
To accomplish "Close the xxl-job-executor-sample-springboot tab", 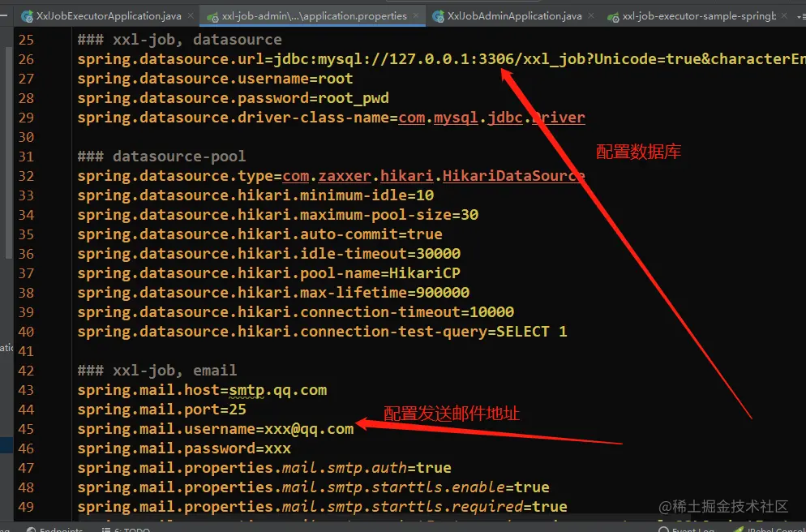I will 784,16.
